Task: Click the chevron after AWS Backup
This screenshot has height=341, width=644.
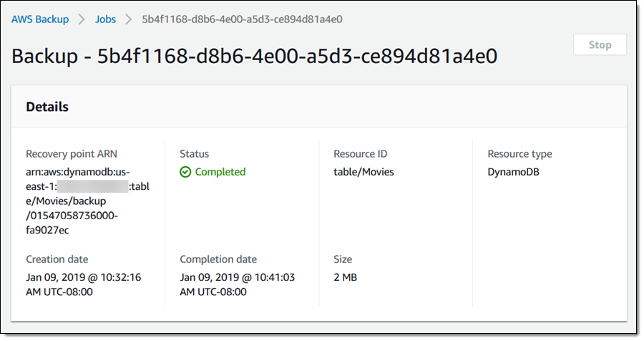Action: click(82, 19)
